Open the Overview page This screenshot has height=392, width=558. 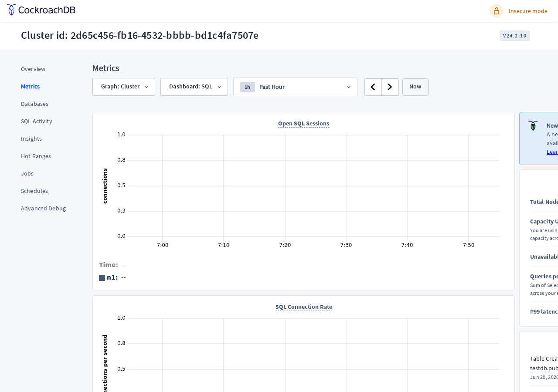pyautogui.click(x=33, y=69)
